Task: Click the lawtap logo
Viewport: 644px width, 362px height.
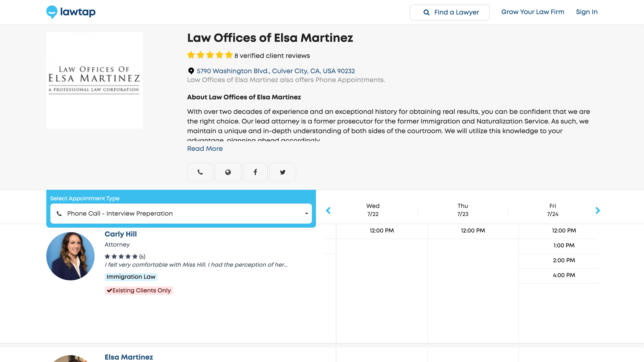Action: point(71,12)
